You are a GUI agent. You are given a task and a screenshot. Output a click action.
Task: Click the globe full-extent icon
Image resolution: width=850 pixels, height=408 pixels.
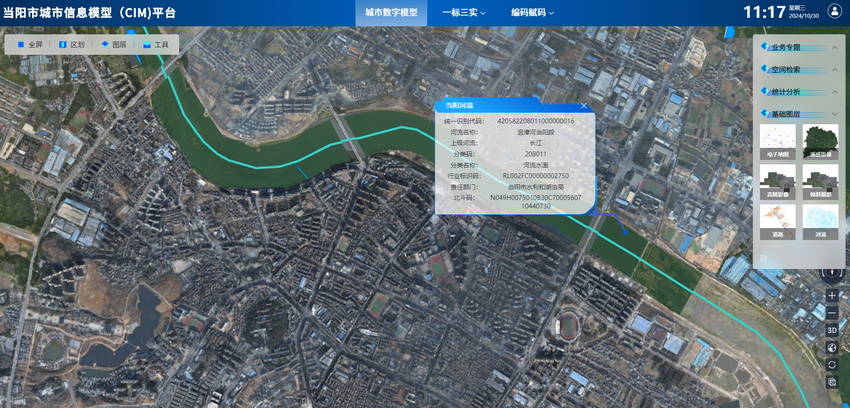832,347
